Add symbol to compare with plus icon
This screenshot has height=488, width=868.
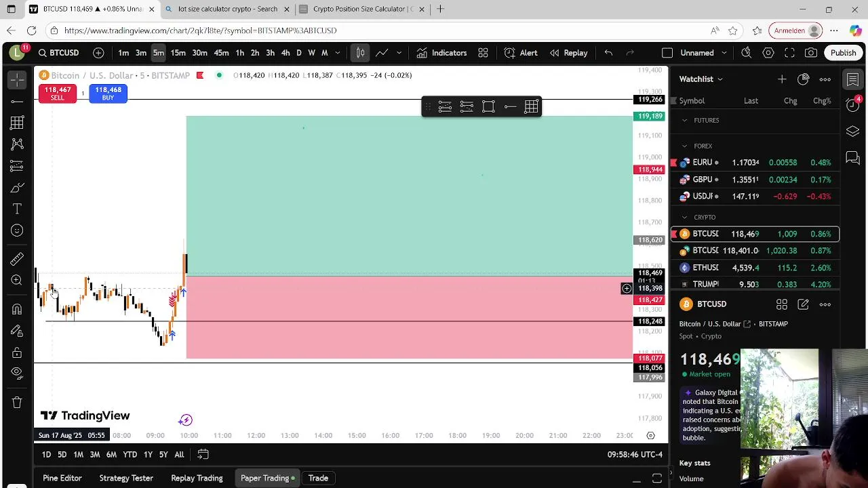(x=98, y=53)
